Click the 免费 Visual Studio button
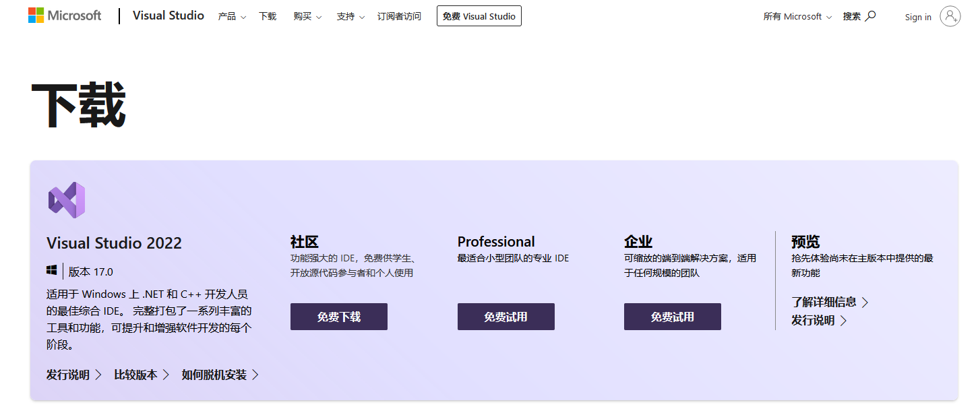Screen dimensions: 980x413 [479, 16]
